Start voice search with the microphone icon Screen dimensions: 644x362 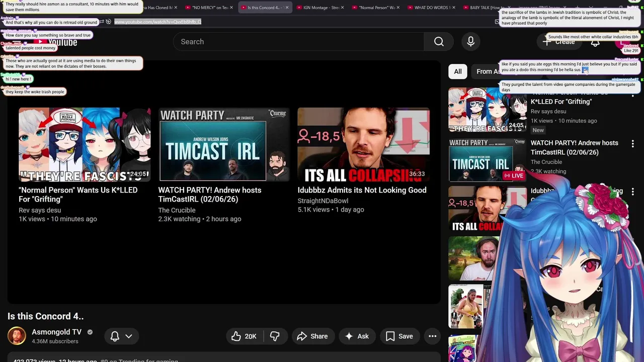(x=471, y=42)
